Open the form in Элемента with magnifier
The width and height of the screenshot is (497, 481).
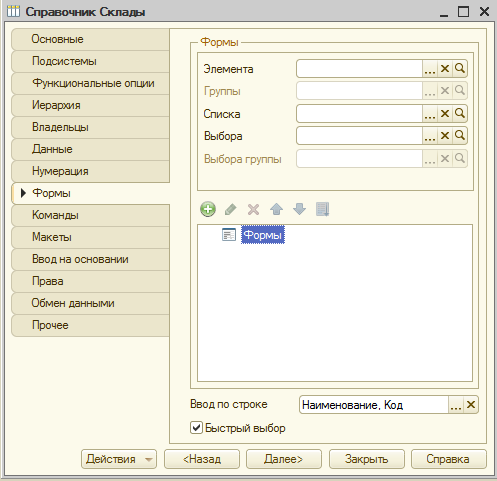point(460,69)
